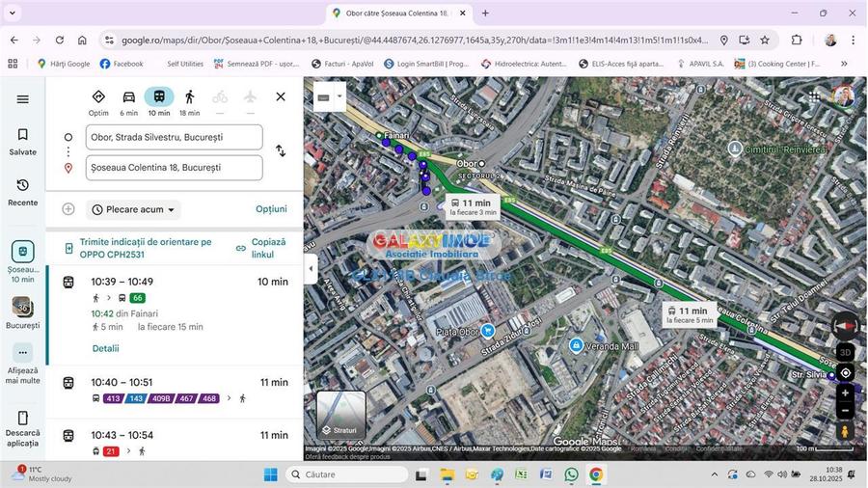
Task: Swap start and destination points
Action: pyautogui.click(x=281, y=150)
